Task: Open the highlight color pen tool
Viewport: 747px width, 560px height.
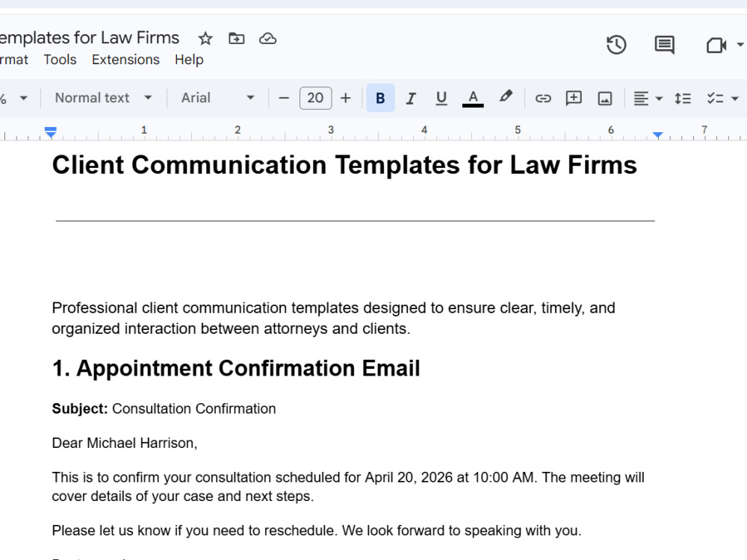Action: [x=506, y=97]
